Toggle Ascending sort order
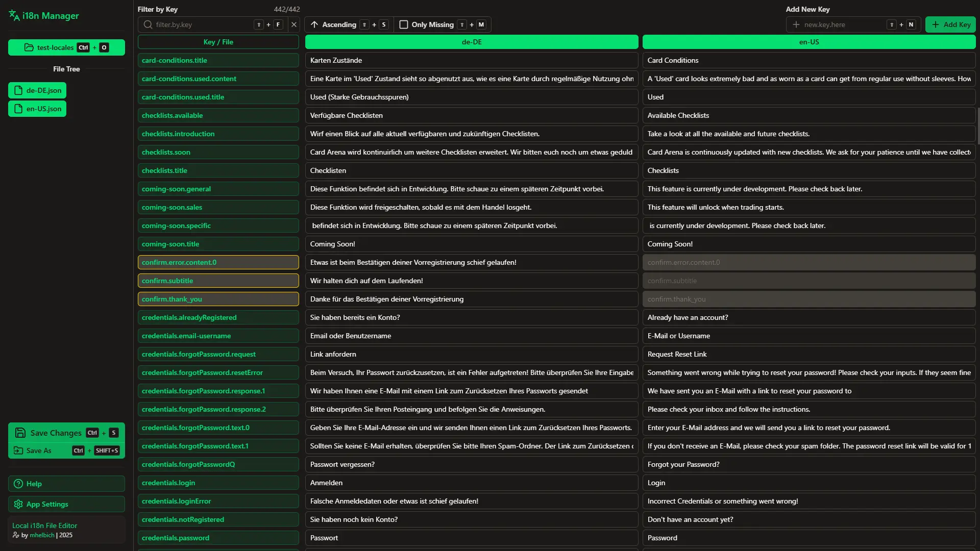 tap(339, 24)
